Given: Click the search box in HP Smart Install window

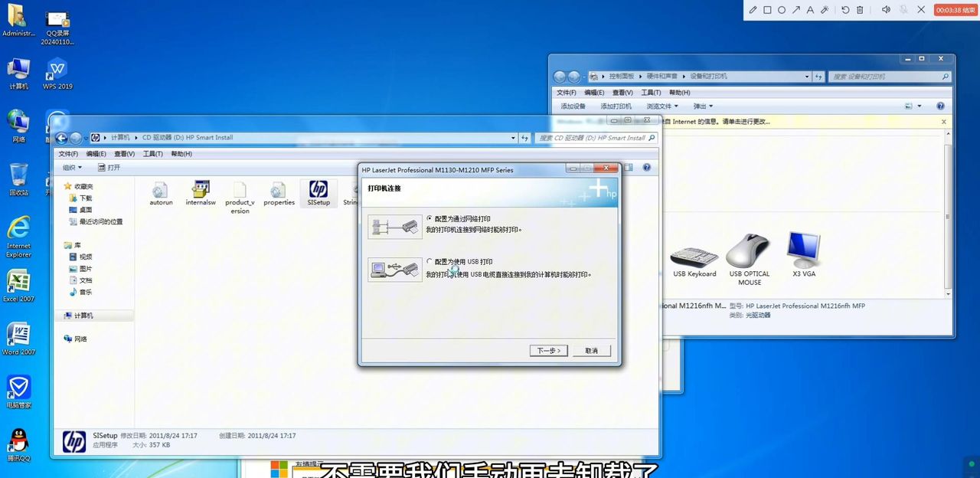Looking at the screenshot, I should [x=596, y=138].
